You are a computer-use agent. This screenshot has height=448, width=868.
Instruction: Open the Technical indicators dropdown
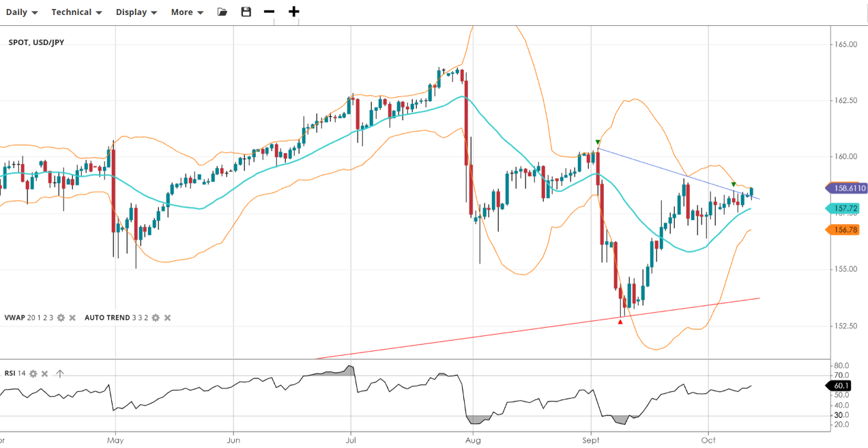[76, 12]
